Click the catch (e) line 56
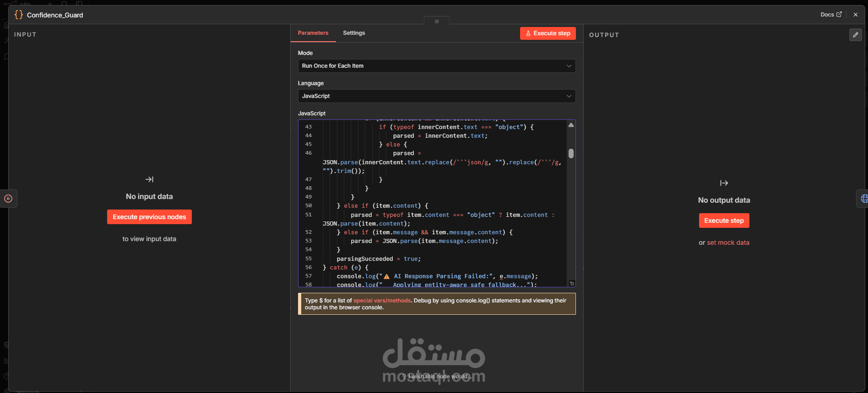The width and height of the screenshot is (868, 393). click(346, 268)
